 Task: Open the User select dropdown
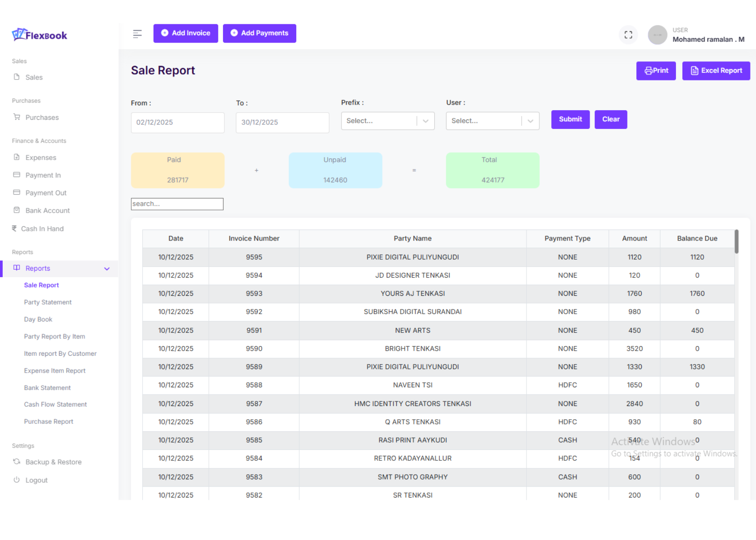492,121
